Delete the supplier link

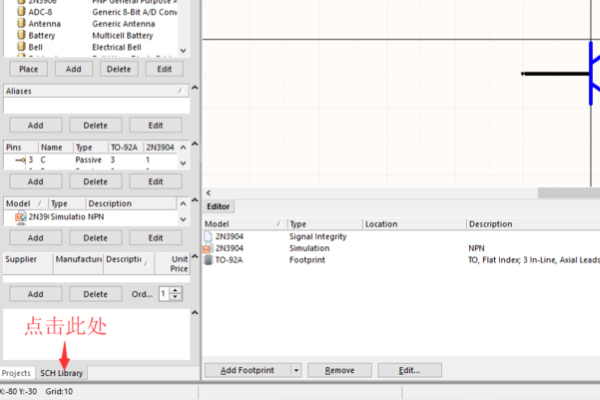(96, 294)
